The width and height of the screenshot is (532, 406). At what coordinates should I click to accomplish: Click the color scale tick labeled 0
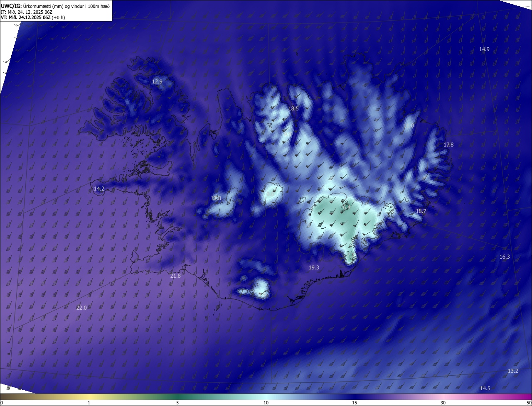click(x=2, y=403)
